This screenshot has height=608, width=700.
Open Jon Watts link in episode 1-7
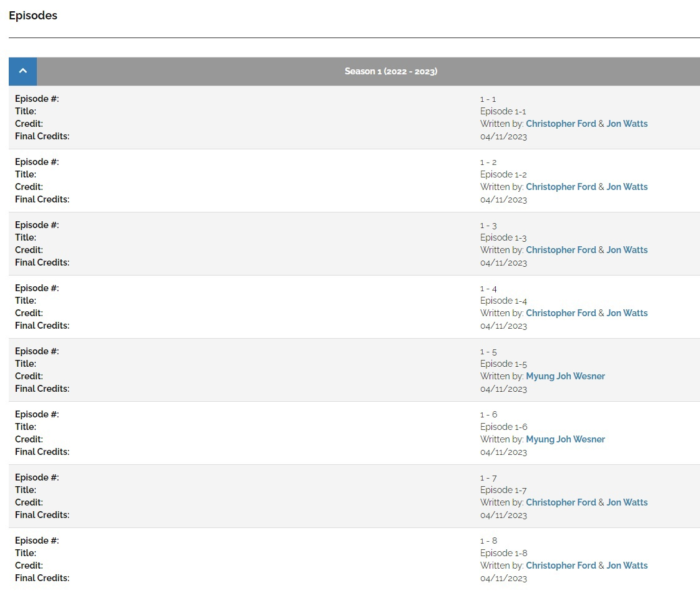pos(627,502)
